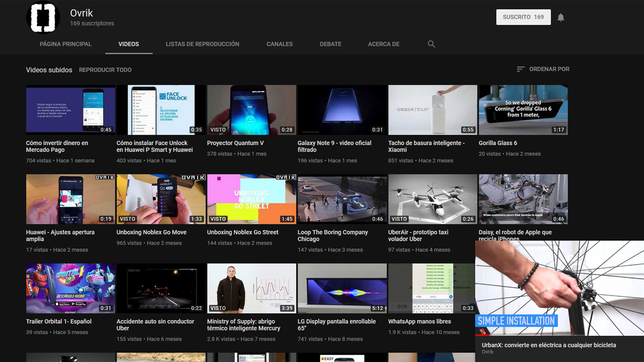Click the 169 suscriptores text under Ovrik

[92, 24]
